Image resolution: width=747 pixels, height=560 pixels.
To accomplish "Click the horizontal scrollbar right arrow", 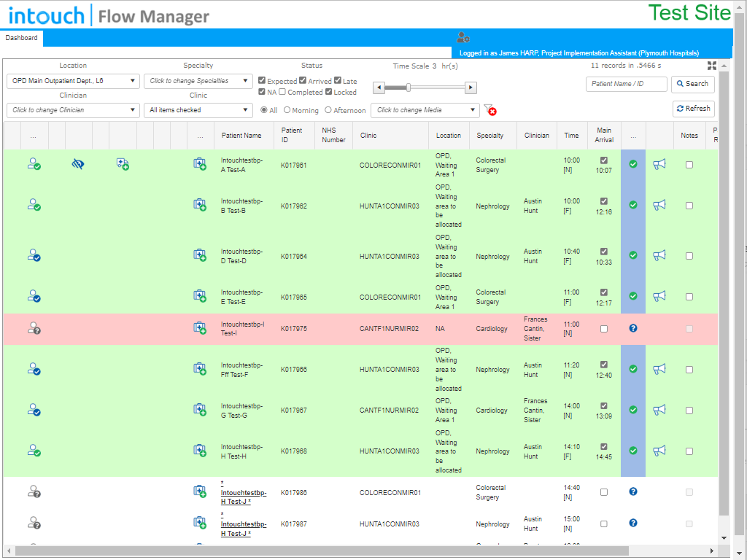I will pyautogui.click(x=712, y=551).
